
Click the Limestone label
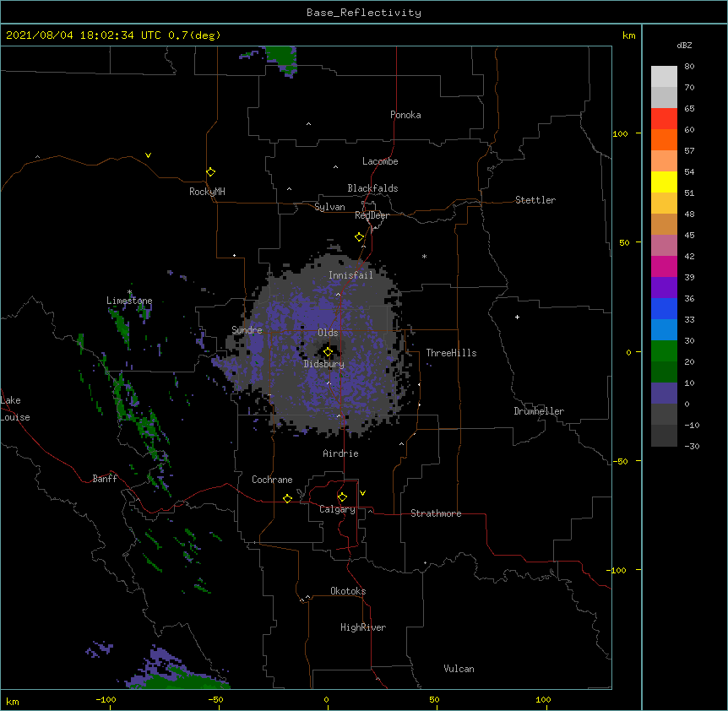(x=129, y=301)
